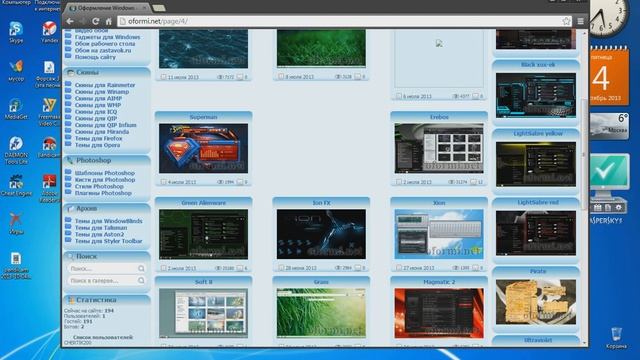Click the magnifier in gallery search field
This screenshot has height=360, width=640.
click(x=141, y=280)
